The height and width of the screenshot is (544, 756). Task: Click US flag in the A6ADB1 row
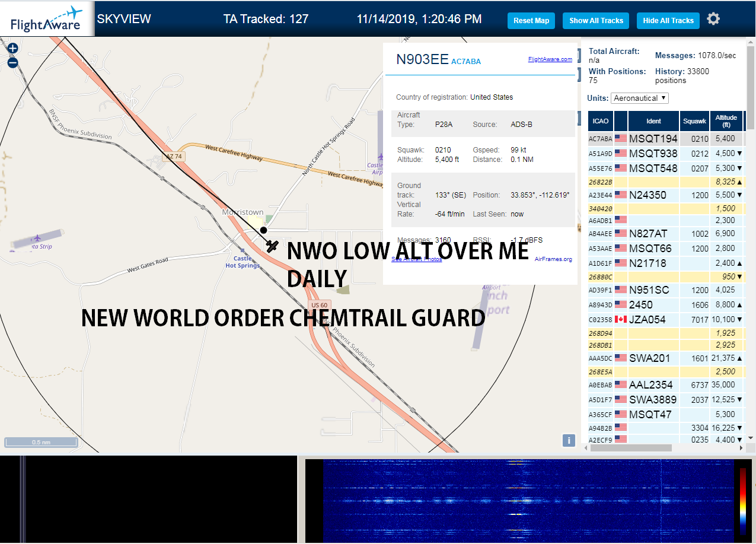click(x=621, y=220)
